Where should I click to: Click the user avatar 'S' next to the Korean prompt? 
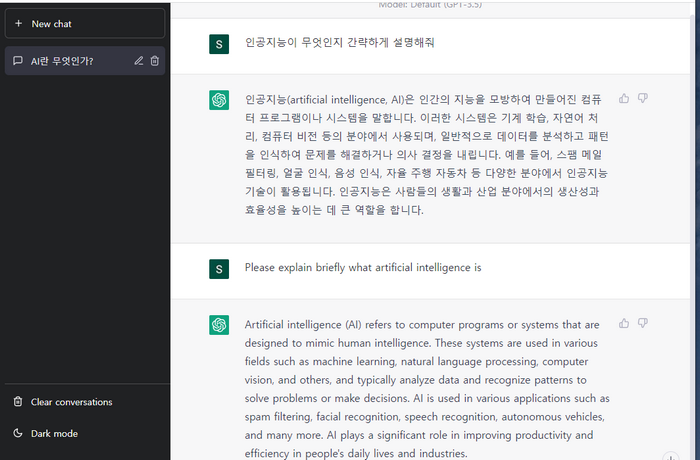click(x=219, y=44)
